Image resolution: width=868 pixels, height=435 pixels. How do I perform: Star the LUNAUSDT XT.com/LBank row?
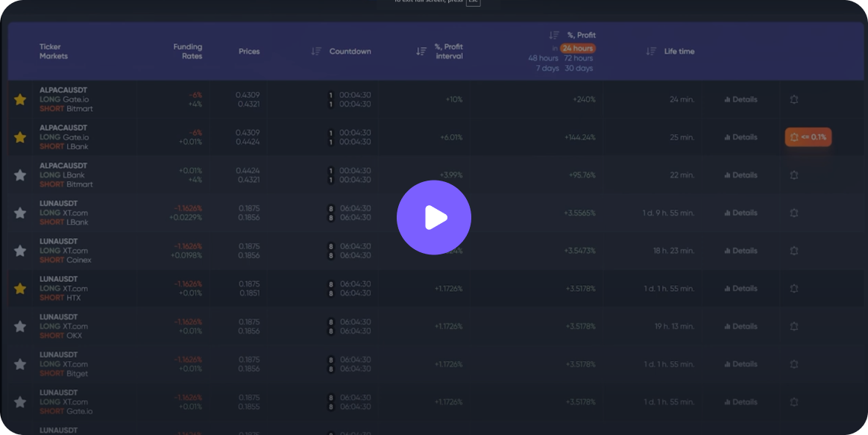20,213
